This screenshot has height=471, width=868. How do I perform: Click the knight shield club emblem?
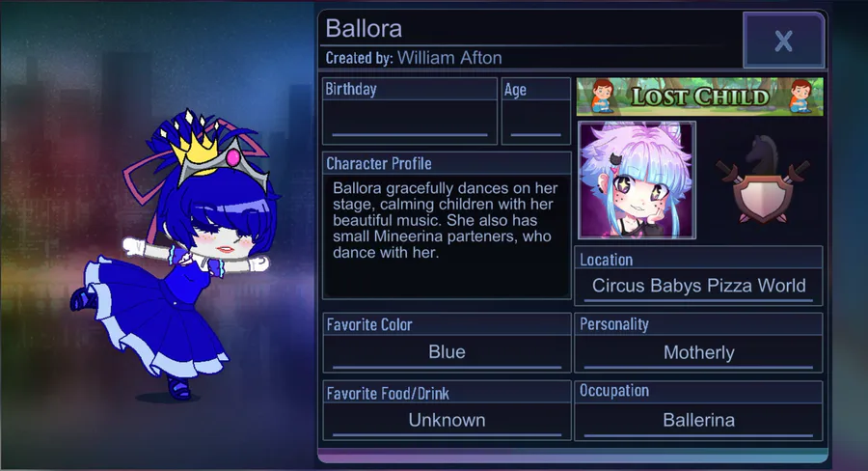(x=762, y=180)
